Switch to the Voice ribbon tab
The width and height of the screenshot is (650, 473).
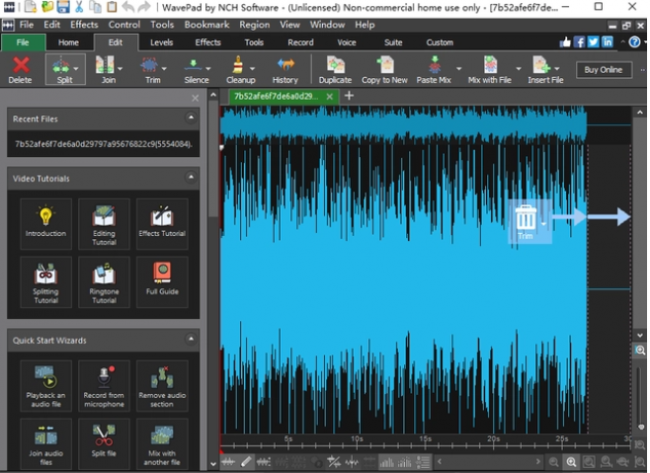point(347,42)
